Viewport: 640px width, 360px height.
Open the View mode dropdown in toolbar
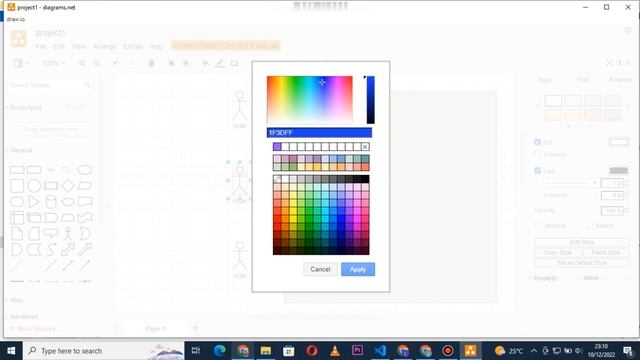tap(21, 63)
